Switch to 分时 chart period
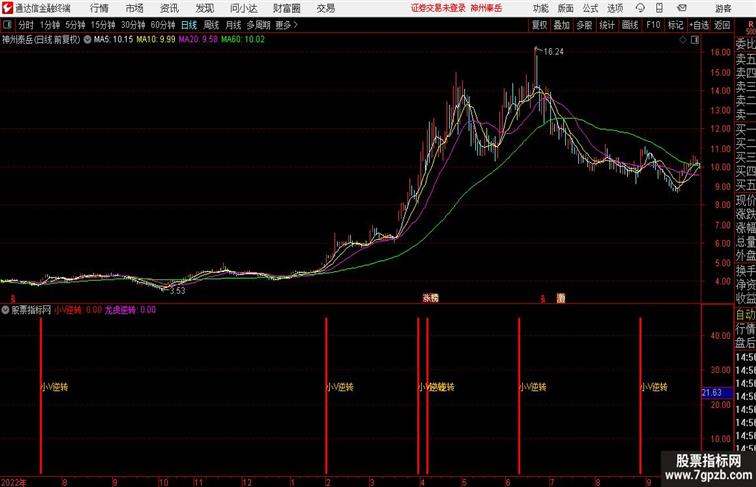756x487 pixels. (26, 25)
